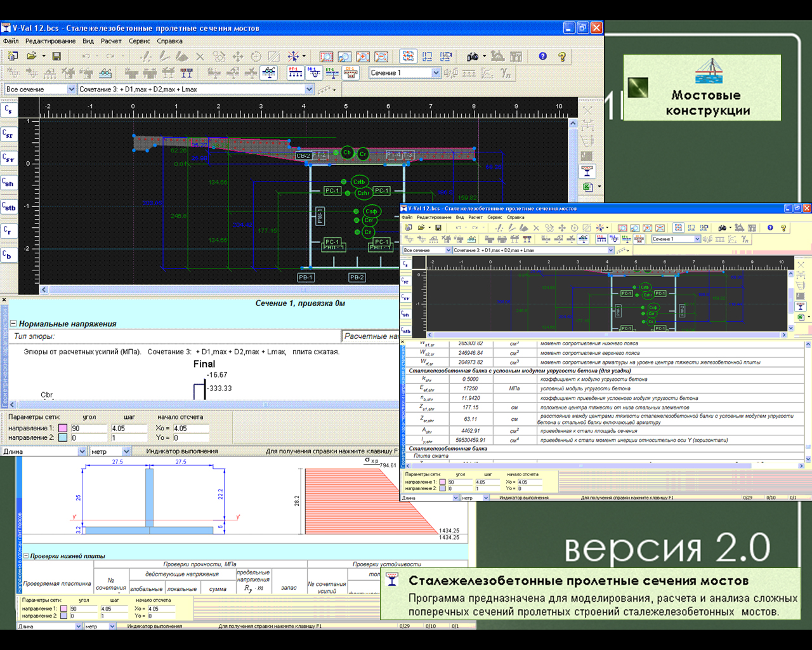The height and width of the screenshot is (650, 812).
Task: Open the Вид menu in main window
Action: 88,41
